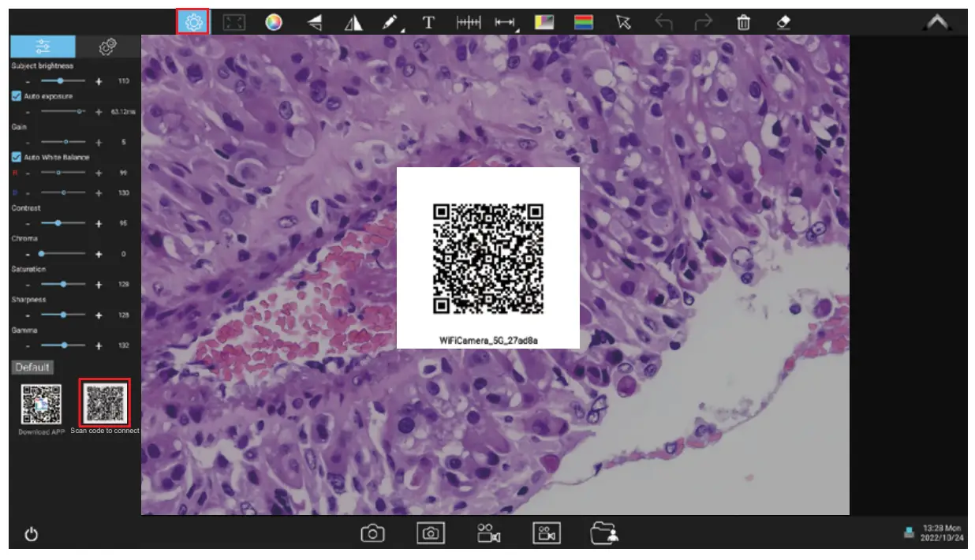Adjust the exposure time slider
Screen dimensions: 975x560
tap(63, 112)
